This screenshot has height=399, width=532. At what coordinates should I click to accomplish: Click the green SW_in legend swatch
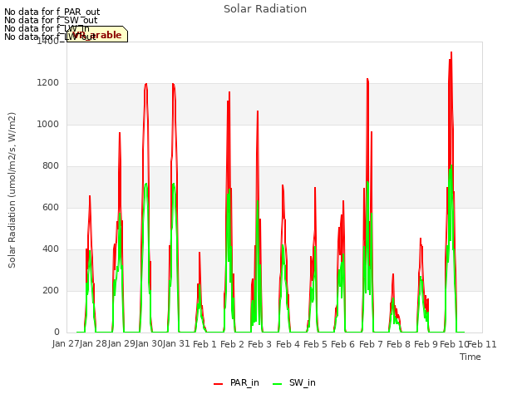click(277, 384)
